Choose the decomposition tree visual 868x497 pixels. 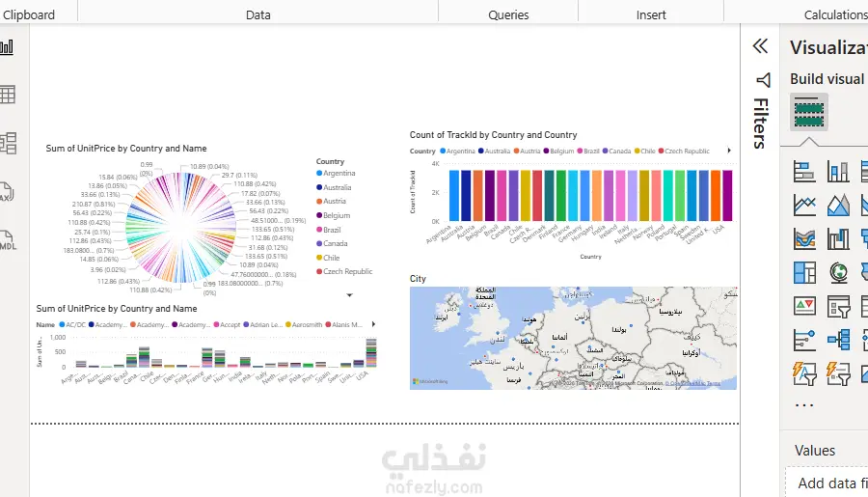838,340
